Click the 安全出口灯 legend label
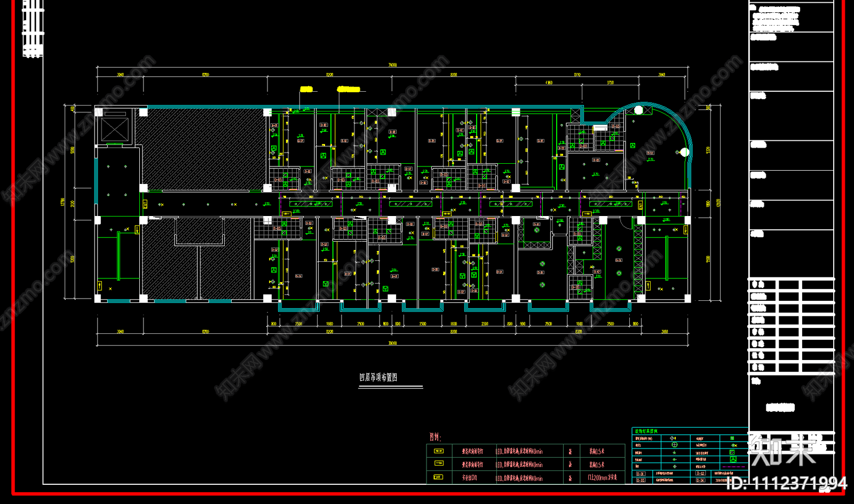The image size is (854, 504). tap(470, 478)
